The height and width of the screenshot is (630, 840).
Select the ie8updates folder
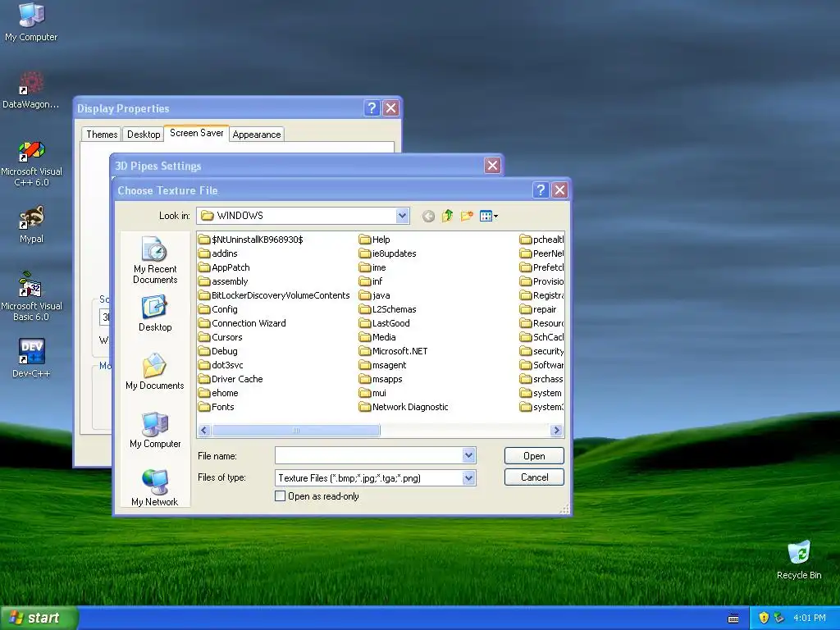pyautogui.click(x=388, y=253)
